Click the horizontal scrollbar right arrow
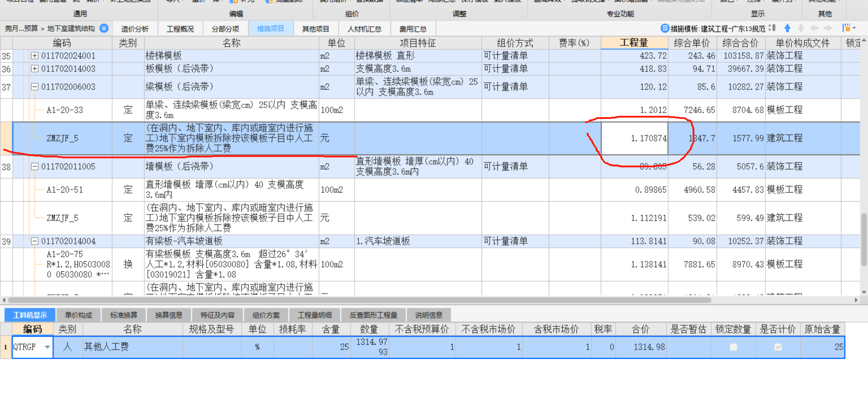The width and height of the screenshot is (868, 408). 856,300
